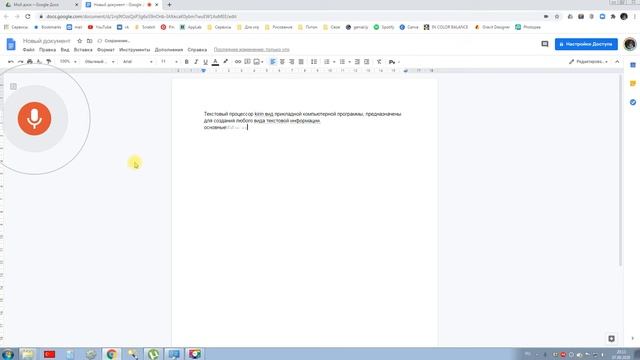
Task: Open the Docs home icon
Action: 11,44
